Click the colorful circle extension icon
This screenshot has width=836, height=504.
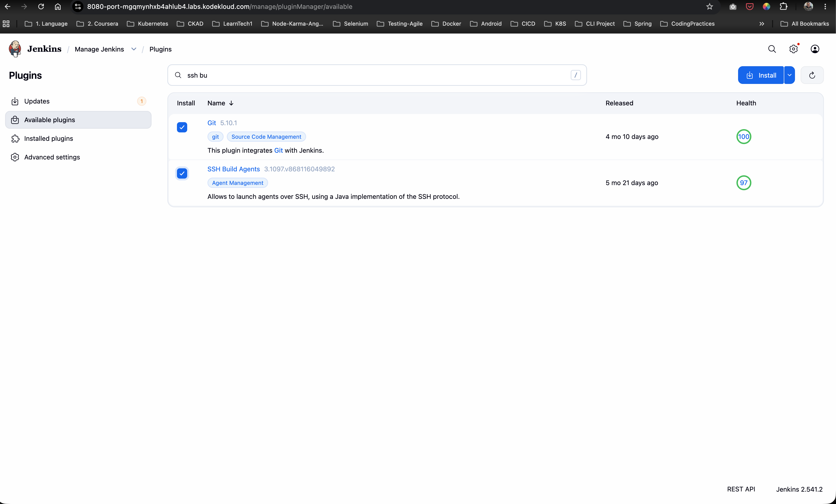tap(767, 7)
